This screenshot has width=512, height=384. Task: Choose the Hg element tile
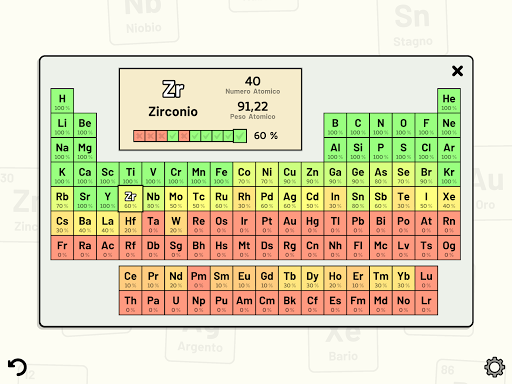click(x=312, y=223)
